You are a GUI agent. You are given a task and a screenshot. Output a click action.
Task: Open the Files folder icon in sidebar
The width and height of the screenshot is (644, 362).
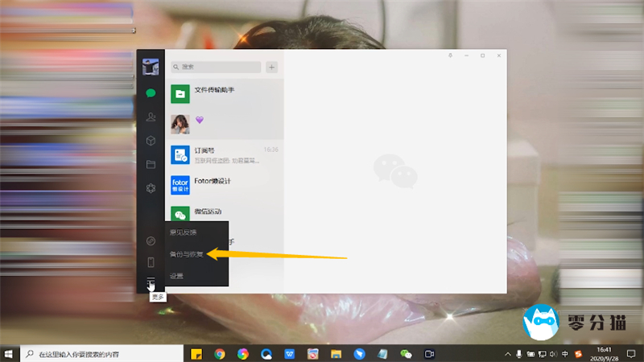[x=151, y=164]
